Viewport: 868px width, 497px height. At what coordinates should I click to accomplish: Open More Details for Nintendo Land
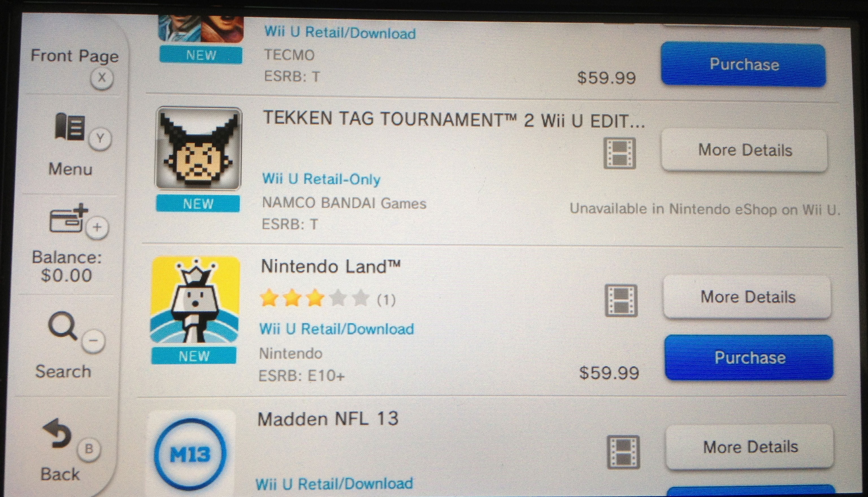[748, 297]
